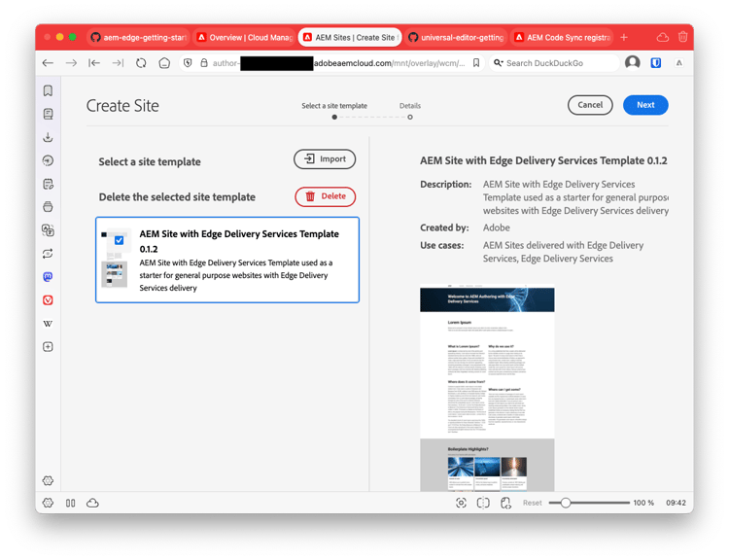This screenshot has height=560, width=729.
Task: Delete the selected site template
Action: pos(325,196)
